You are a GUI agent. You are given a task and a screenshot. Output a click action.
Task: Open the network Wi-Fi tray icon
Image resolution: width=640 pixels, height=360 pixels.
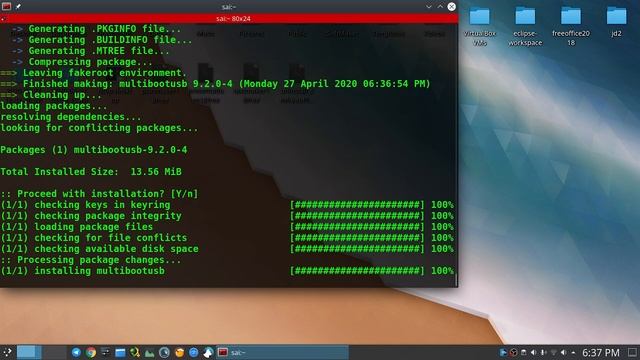553,353
